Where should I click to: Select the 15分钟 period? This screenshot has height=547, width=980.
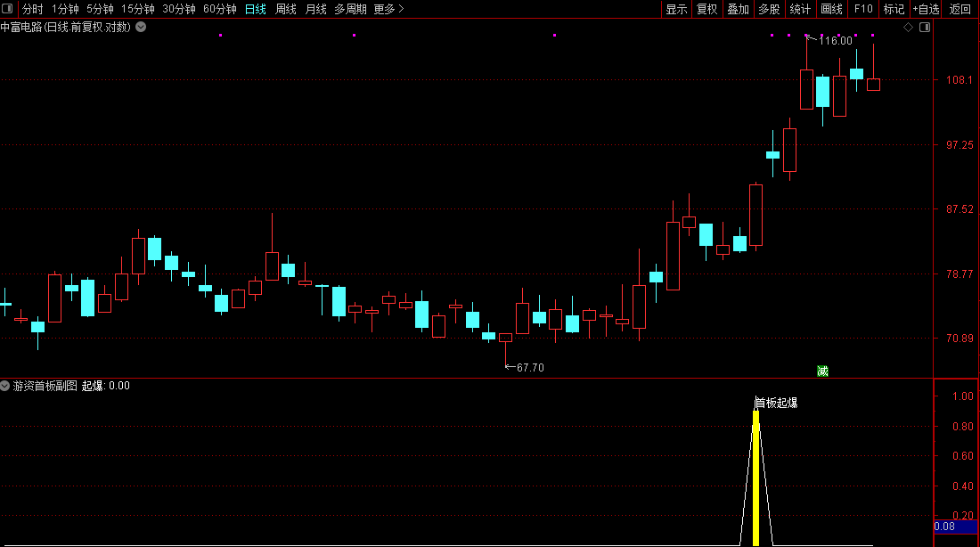[x=137, y=10]
